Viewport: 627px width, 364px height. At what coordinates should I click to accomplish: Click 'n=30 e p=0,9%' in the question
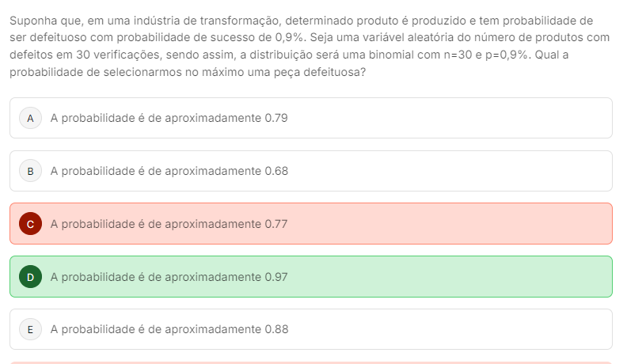483,55
